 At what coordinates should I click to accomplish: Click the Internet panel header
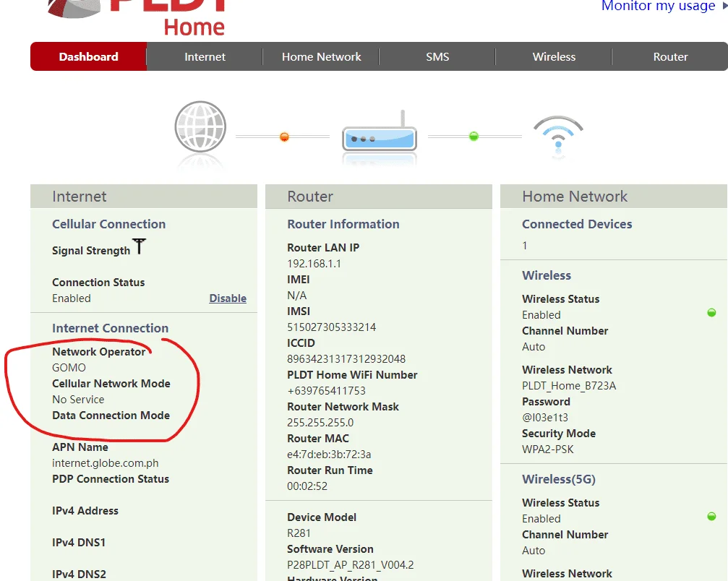[144, 197]
